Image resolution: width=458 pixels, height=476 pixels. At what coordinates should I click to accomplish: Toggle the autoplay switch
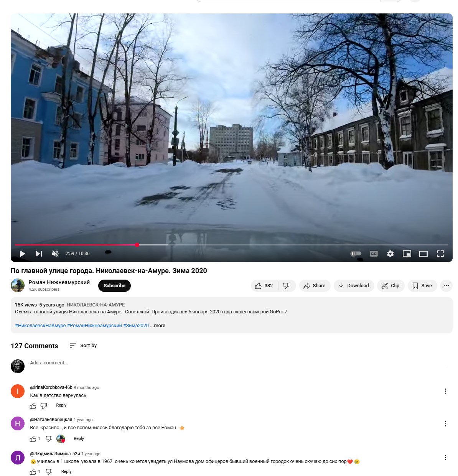click(356, 254)
